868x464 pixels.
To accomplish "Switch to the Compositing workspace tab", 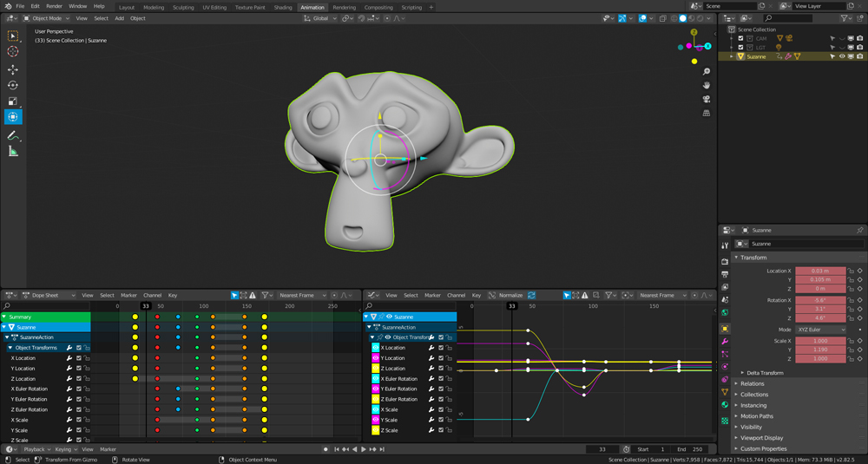I will coord(378,7).
